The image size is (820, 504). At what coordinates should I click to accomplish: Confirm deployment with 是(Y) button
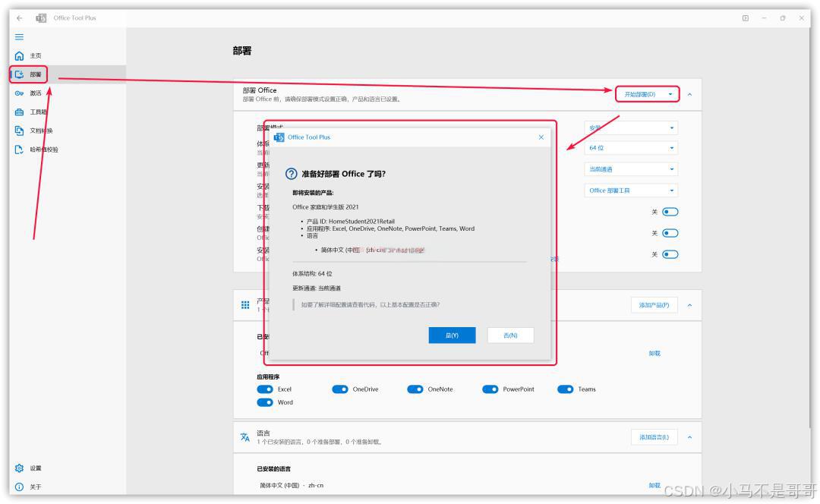pyautogui.click(x=453, y=335)
